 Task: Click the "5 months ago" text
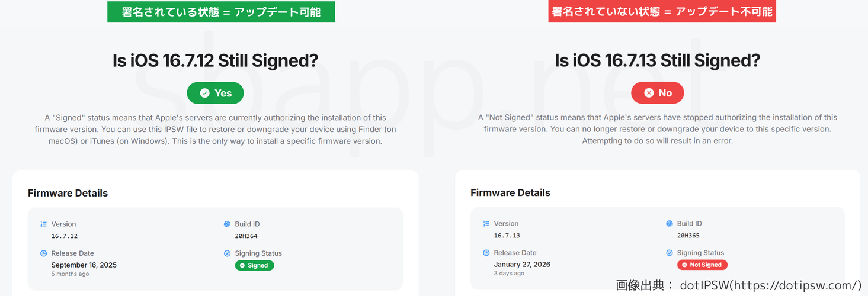pyautogui.click(x=71, y=274)
